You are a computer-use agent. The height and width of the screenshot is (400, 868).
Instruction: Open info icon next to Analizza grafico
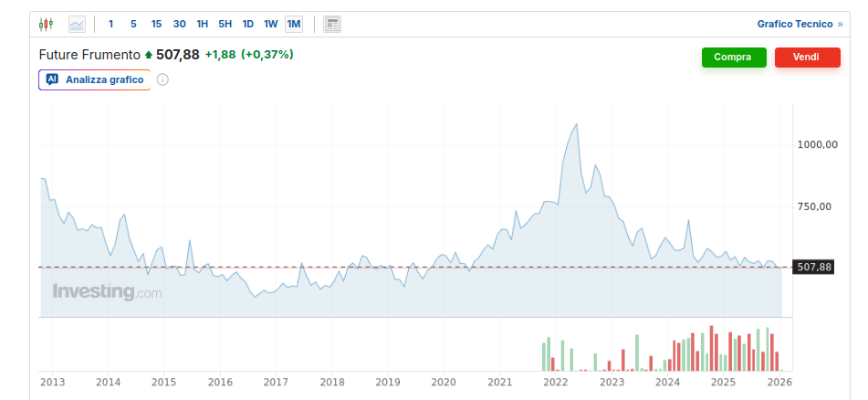pyautogui.click(x=162, y=79)
